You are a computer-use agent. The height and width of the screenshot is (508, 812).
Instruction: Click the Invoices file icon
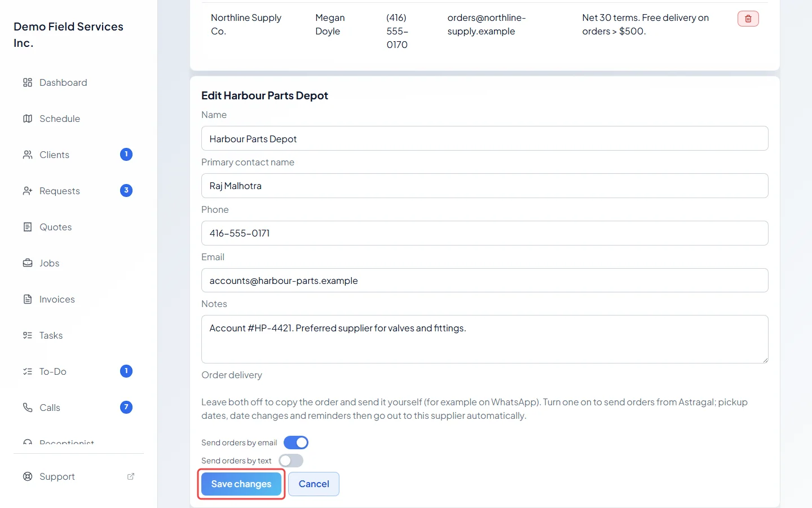(x=28, y=299)
